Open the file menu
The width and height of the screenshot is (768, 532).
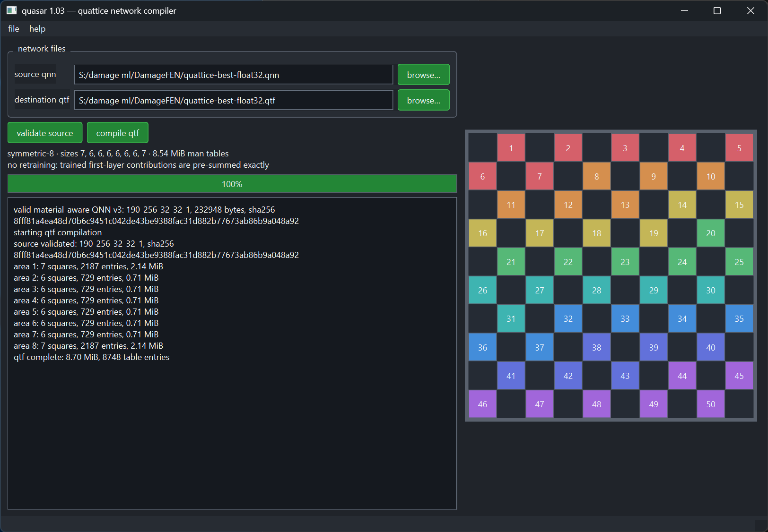click(13, 29)
